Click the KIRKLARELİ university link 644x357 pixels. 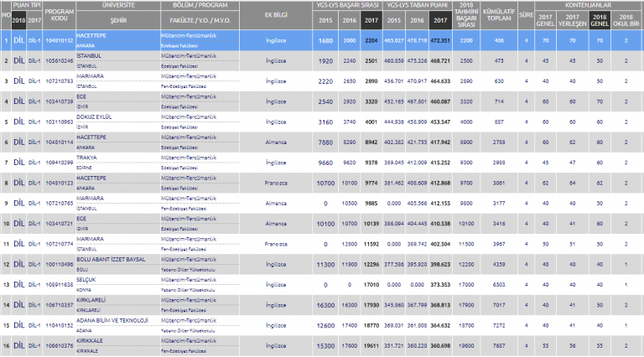tap(92, 300)
